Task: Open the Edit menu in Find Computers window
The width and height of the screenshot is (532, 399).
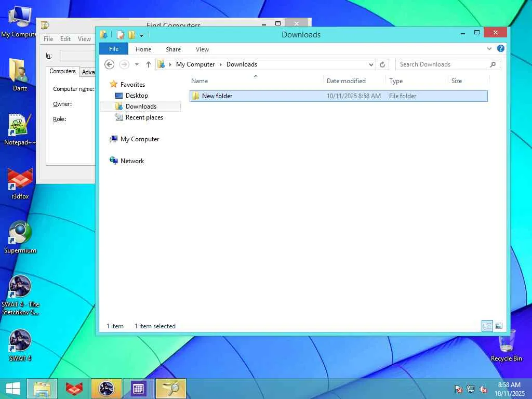Action: (x=65, y=39)
